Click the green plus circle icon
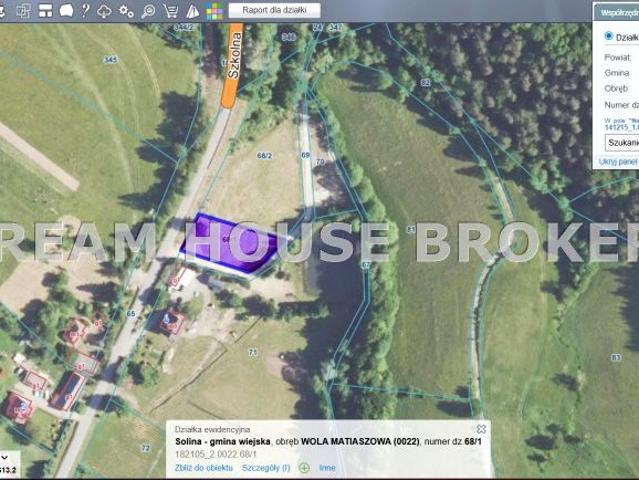 (x=304, y=468)
